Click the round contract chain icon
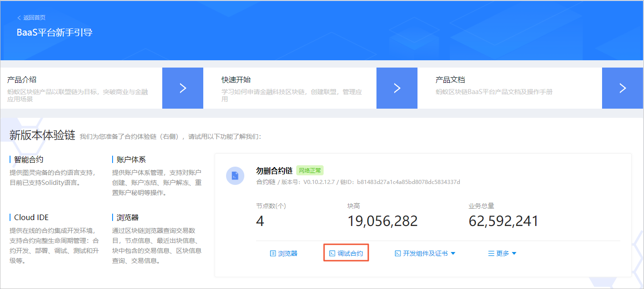The image size is (644, 289). 235,176
